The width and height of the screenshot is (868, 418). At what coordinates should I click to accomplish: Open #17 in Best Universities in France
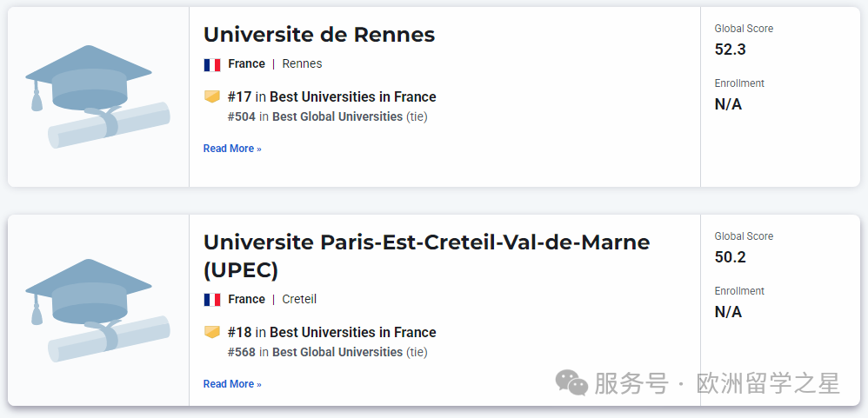point(331,96)
